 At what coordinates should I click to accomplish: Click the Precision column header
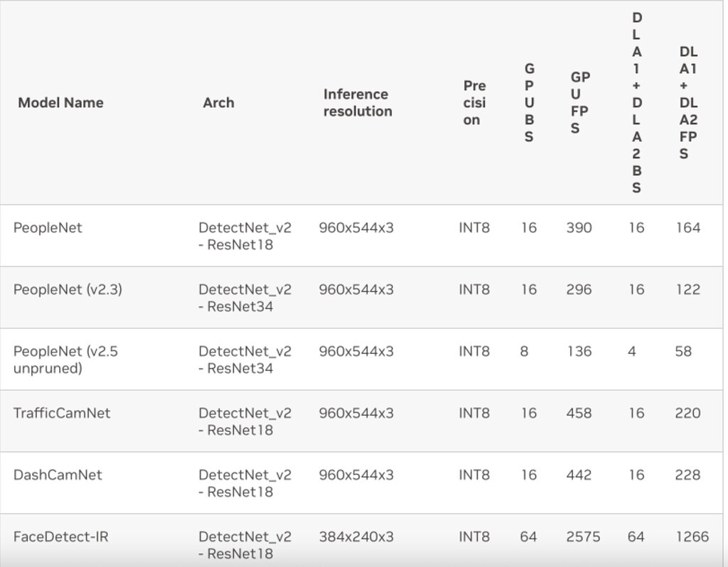point(474,102)
